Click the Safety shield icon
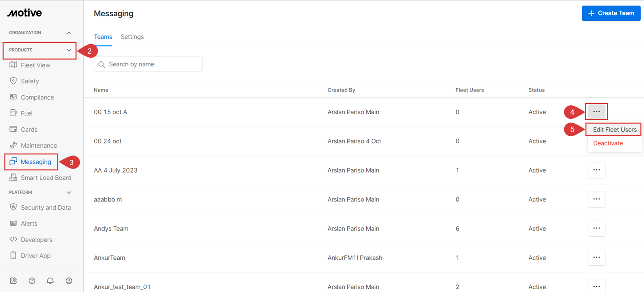This screenshot has height=292, width=644. [13, 81]
